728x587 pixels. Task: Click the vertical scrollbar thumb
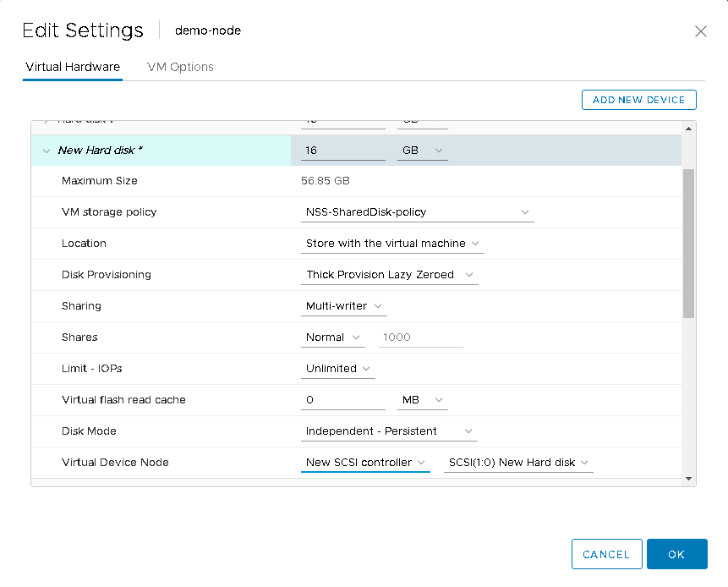tap(688, 244)
